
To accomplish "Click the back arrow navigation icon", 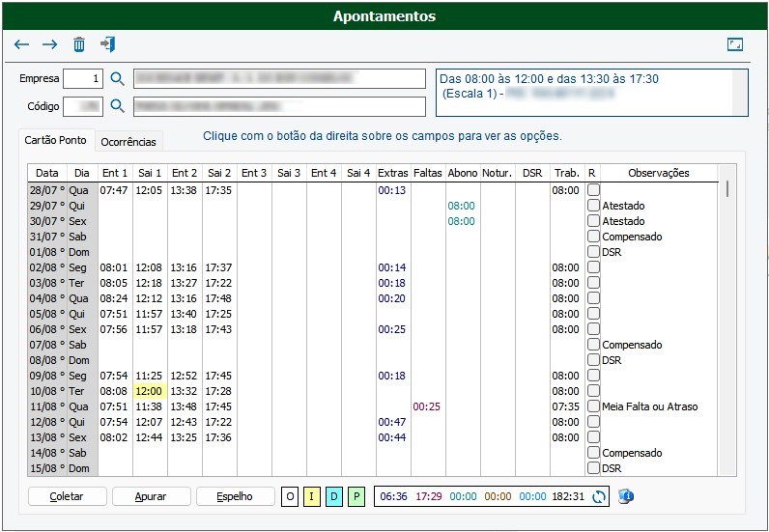I will 21,45.
